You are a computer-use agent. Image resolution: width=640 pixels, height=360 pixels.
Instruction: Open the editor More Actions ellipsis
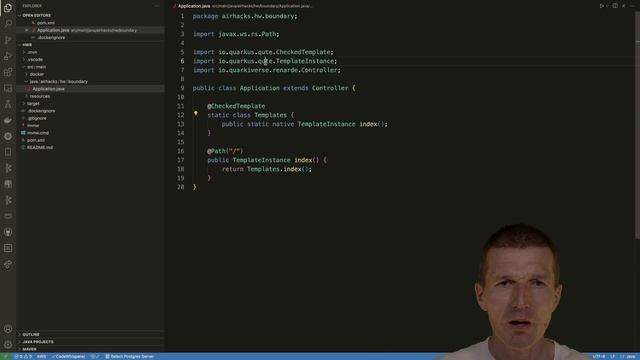[633, 6]
